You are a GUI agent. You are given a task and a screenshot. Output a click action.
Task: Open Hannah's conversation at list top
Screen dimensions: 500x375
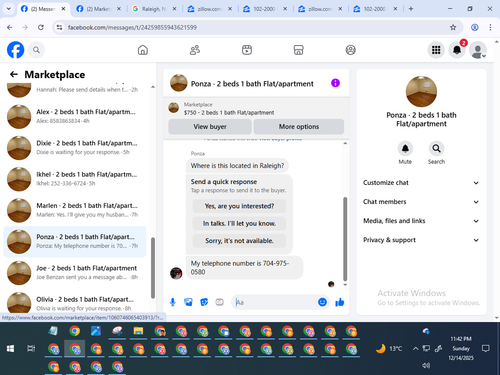coord(75,90)
